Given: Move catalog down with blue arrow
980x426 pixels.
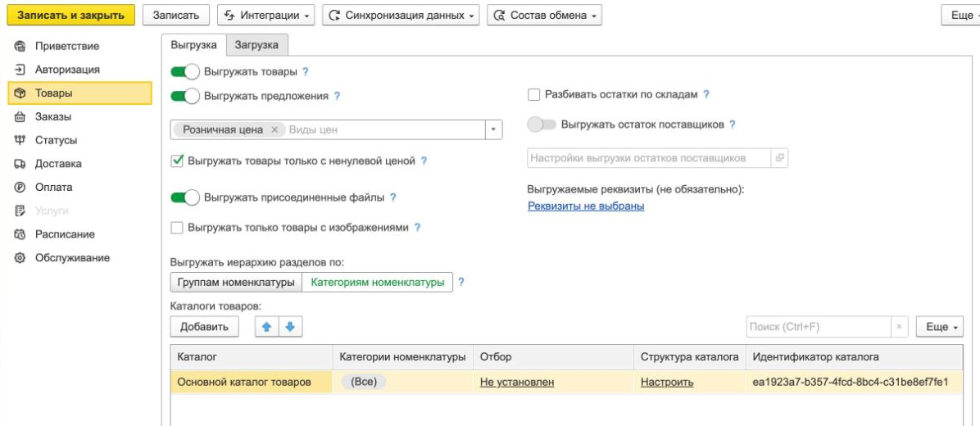Looking at the screenshot, I should click(291, 327).
